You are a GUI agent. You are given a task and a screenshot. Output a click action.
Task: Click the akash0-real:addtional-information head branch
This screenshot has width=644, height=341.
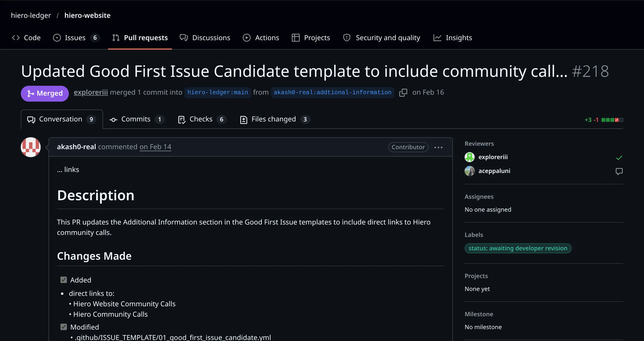tap(332, 92)
